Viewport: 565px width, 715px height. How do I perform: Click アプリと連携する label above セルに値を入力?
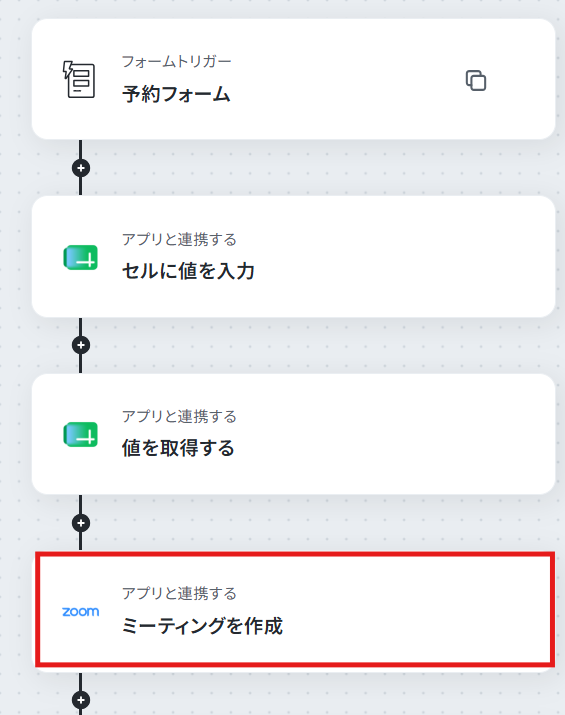pos(179,239)
